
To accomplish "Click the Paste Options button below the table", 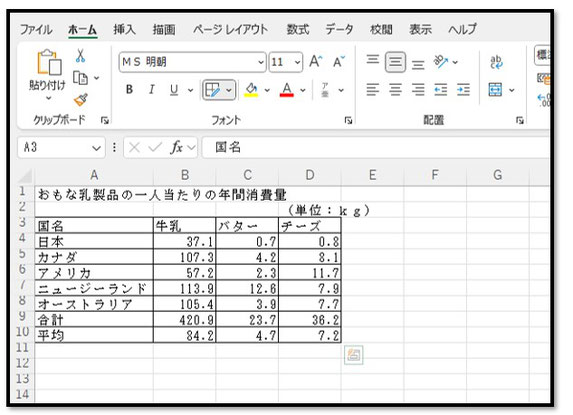I will click(353, 355).
